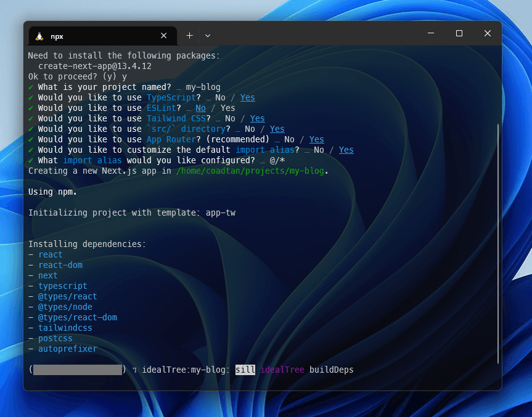Click the npm install progress bar

(x=78, y=370)
